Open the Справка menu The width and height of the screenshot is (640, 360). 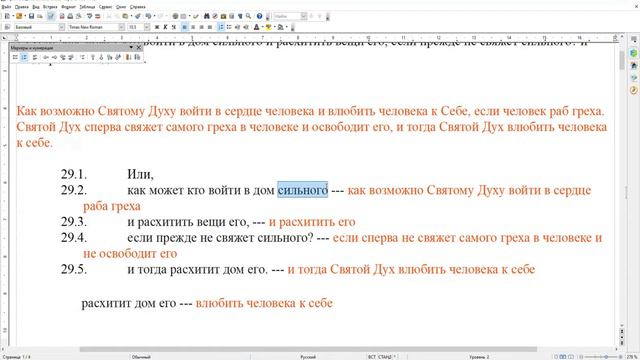(138, 7)
